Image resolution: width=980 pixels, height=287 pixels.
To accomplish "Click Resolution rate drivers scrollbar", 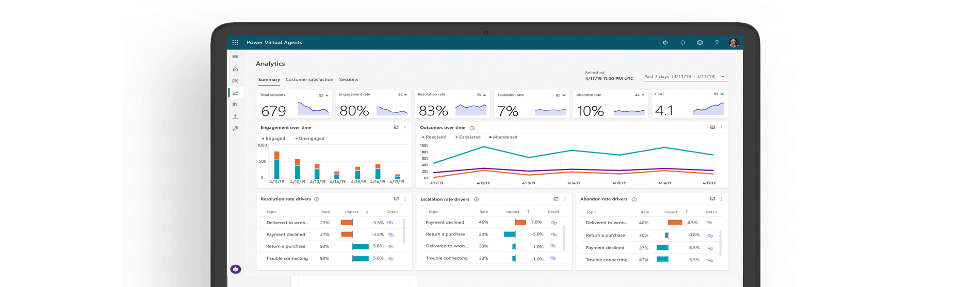I will (x=404, y=231).
